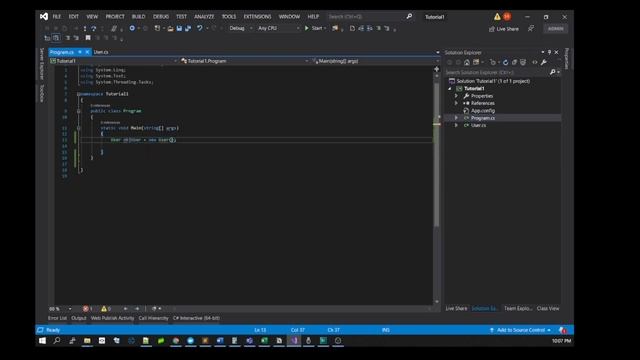Pin the Program.cs tab
640x360 pixels.
pyautogui.click(x=80, y=52)
